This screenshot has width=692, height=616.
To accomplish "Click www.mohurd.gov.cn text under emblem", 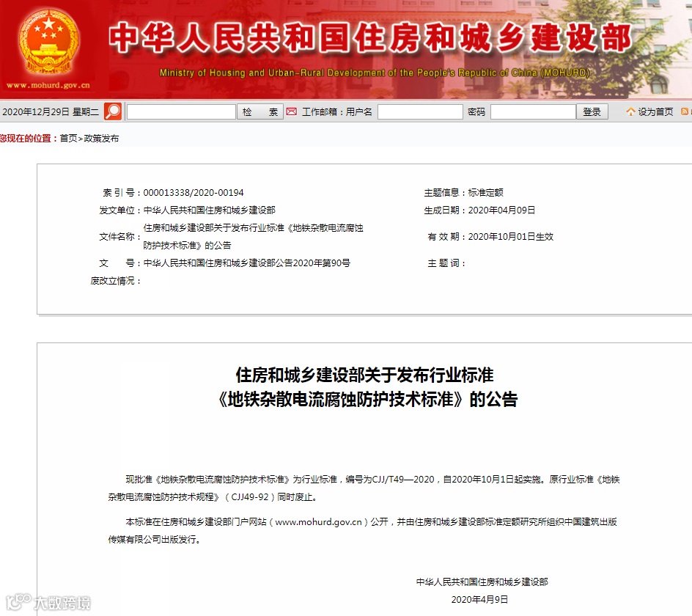I will [x=48, y=85].
